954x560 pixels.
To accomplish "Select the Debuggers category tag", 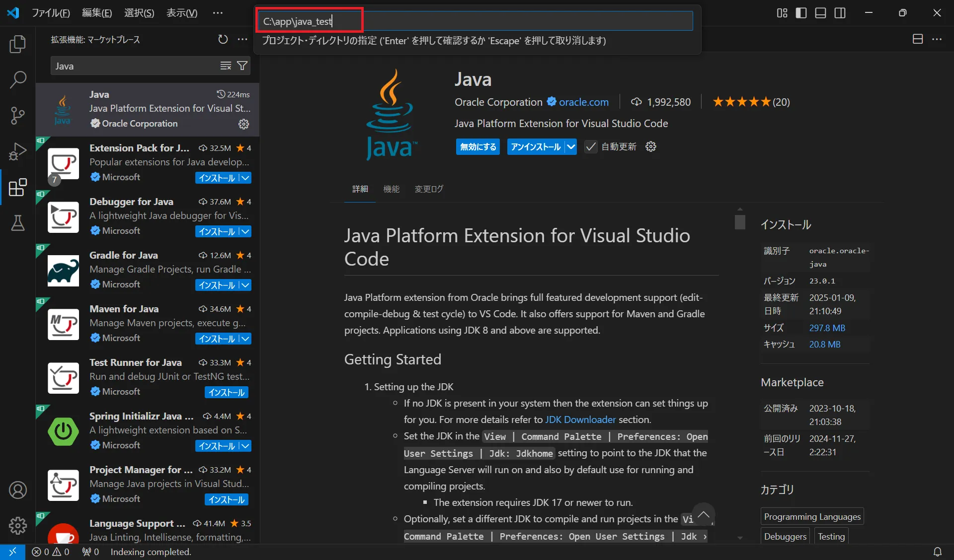I will 785,536.
